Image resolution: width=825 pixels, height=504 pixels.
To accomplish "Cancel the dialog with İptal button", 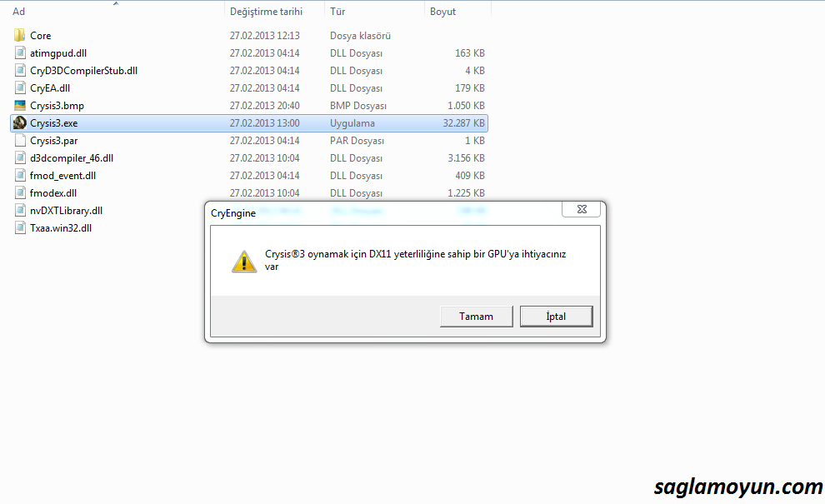I will (x=556, y=317).
